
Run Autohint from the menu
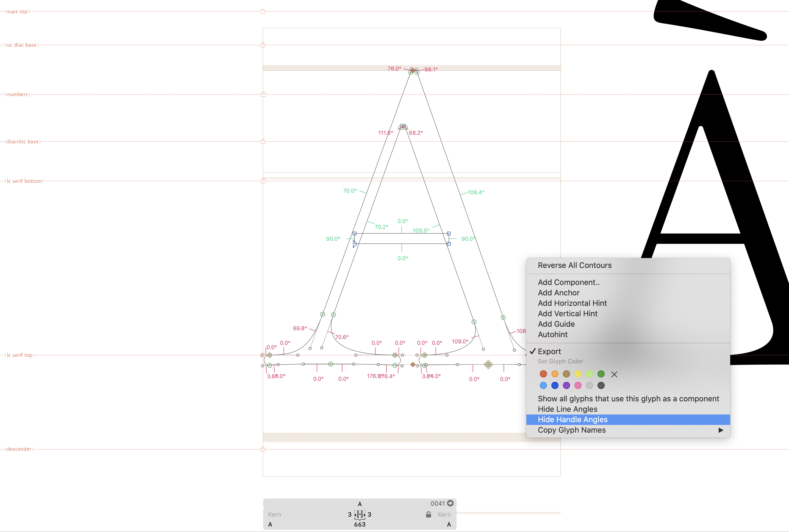(x=552, y=335)
